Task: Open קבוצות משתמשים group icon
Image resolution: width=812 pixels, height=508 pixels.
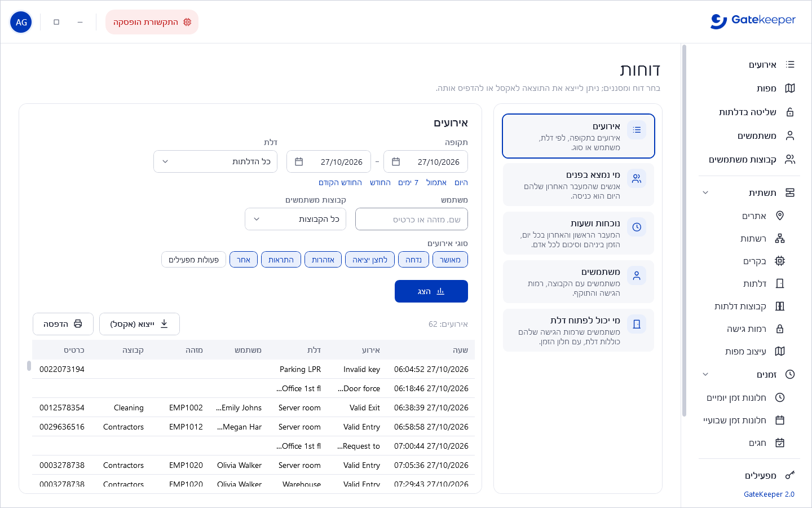Action: (x=790, y=160)
